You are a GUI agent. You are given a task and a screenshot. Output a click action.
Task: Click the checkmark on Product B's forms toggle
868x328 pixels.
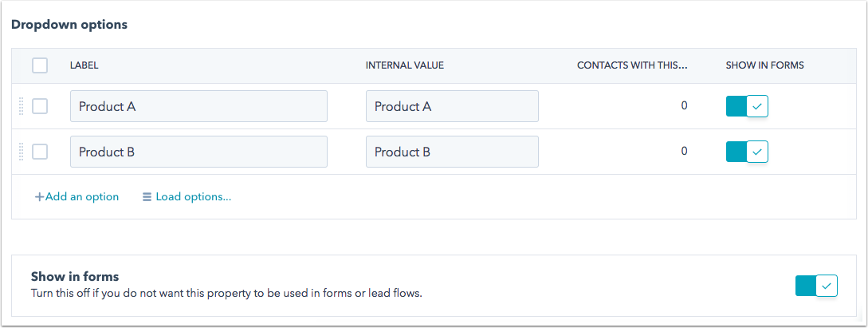point(757,152)
